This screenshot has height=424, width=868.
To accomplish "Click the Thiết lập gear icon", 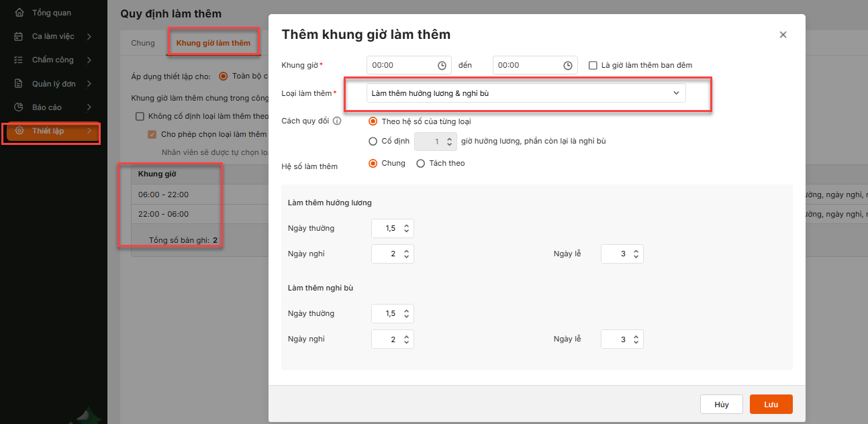I will coord(19,131).
